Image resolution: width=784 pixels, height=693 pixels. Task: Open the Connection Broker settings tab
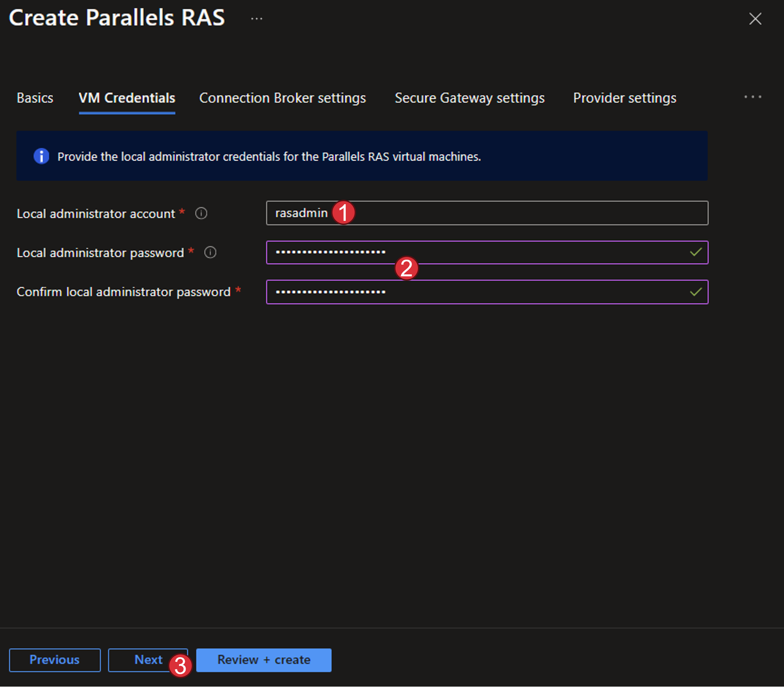tap(282, 98)
